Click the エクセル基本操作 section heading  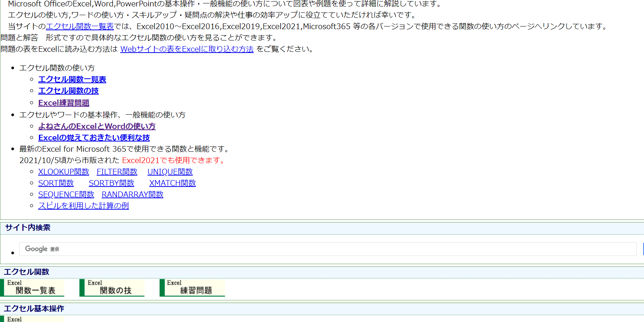coord(34,309)
